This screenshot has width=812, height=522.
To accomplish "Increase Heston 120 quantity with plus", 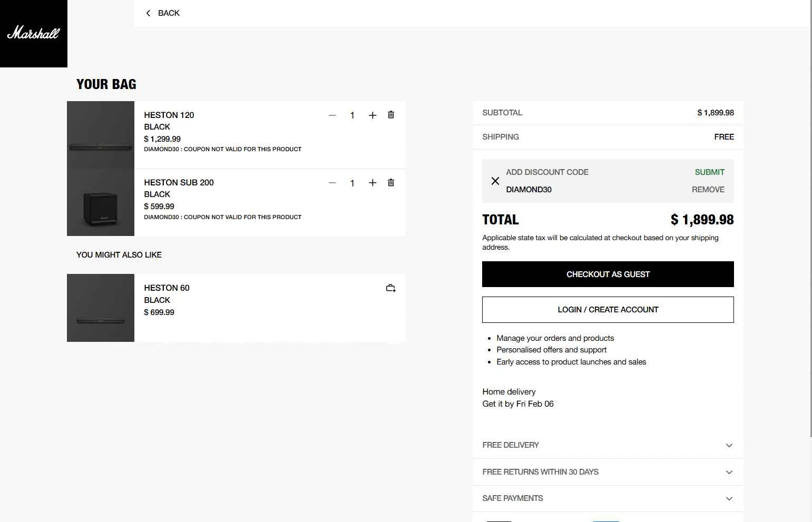I will pyautogui.click(x=373, y=115).
